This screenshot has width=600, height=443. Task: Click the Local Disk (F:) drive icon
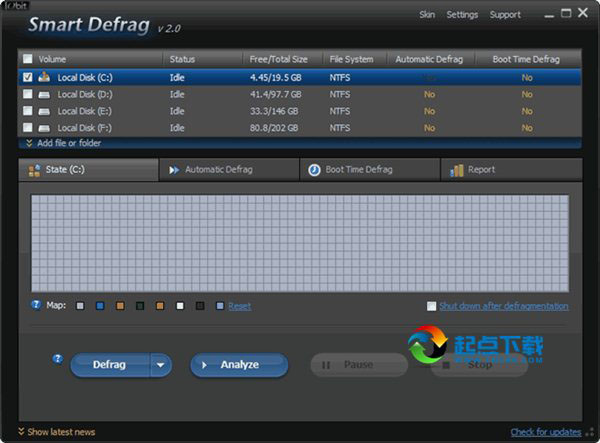click(44, 128)
